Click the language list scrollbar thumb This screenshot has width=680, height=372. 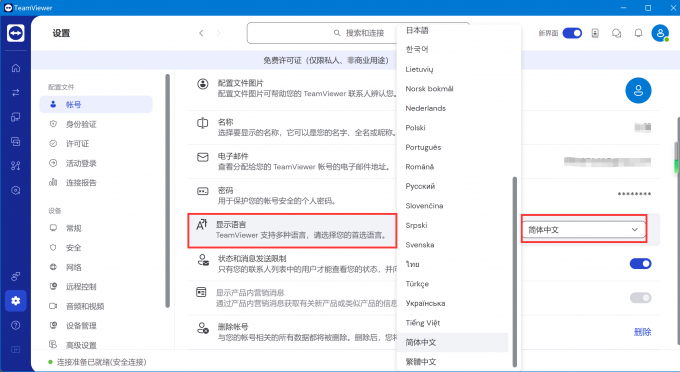tap(515, 272)
